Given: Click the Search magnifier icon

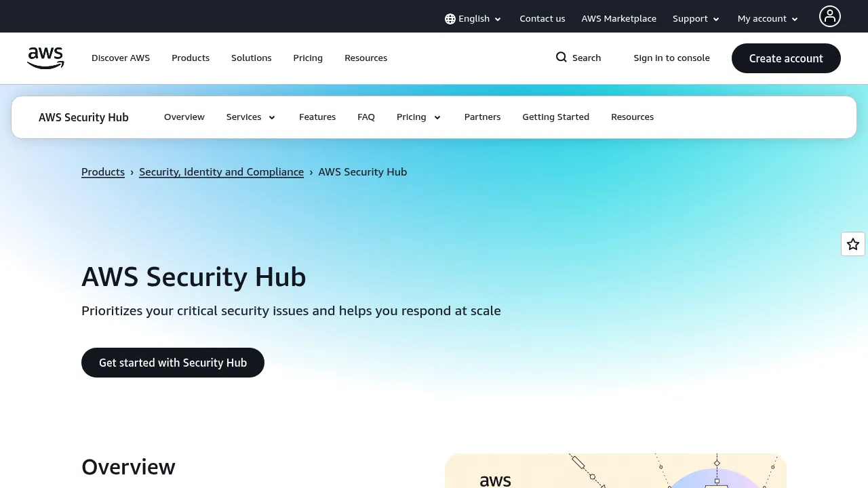Looking at the screenshot, I should click(x=561, y=58).
